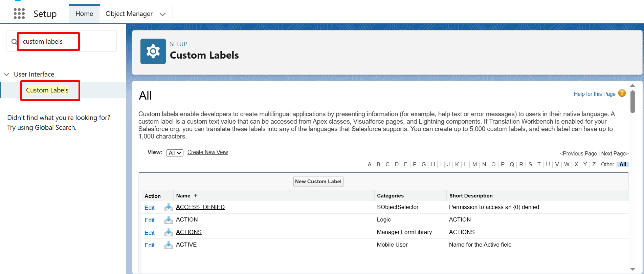This screenshot has height=274, width=644.
Task: Click download icon beside ACTIVE
Action: click(168, 245)
